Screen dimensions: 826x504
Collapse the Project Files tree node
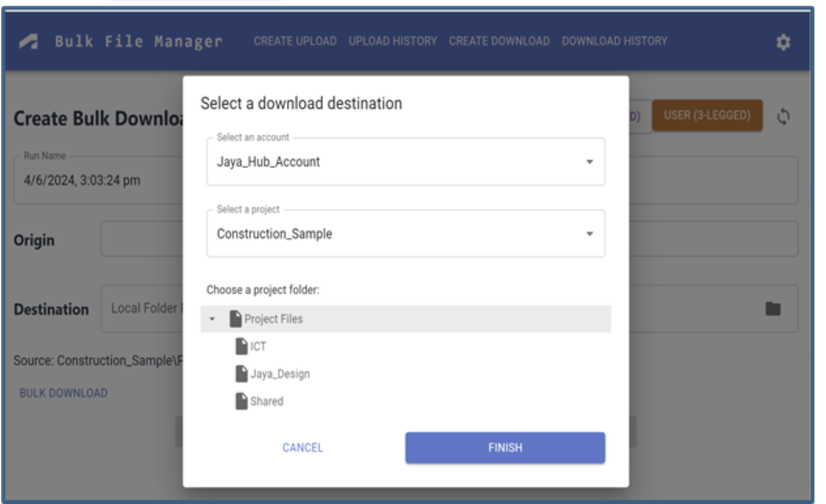(212, 319)
